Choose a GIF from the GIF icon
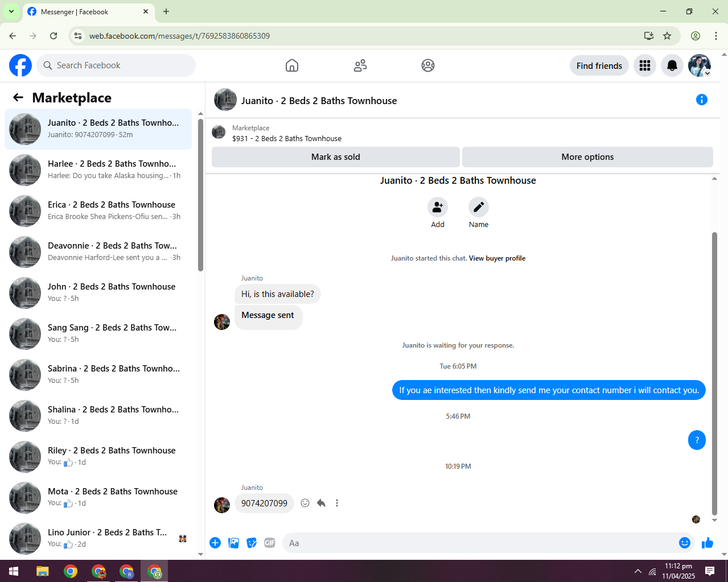Viewport: 728px width, 582px height. [270, 543]
